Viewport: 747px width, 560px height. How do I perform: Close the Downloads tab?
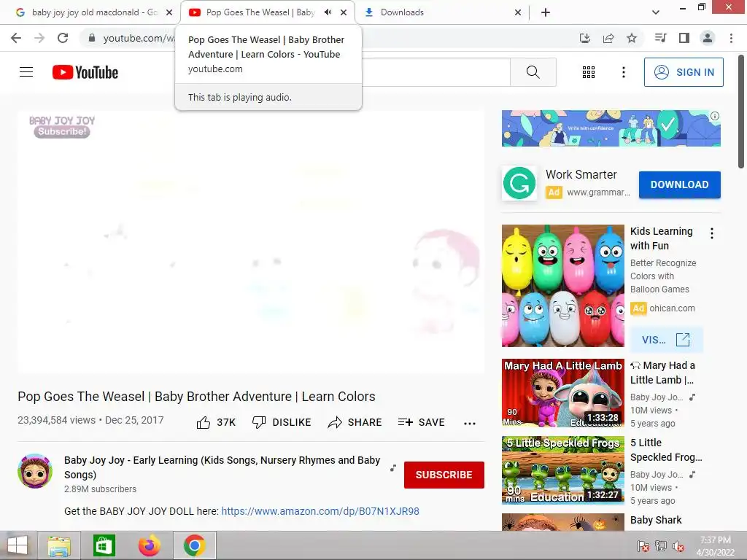tap(518, 12)
